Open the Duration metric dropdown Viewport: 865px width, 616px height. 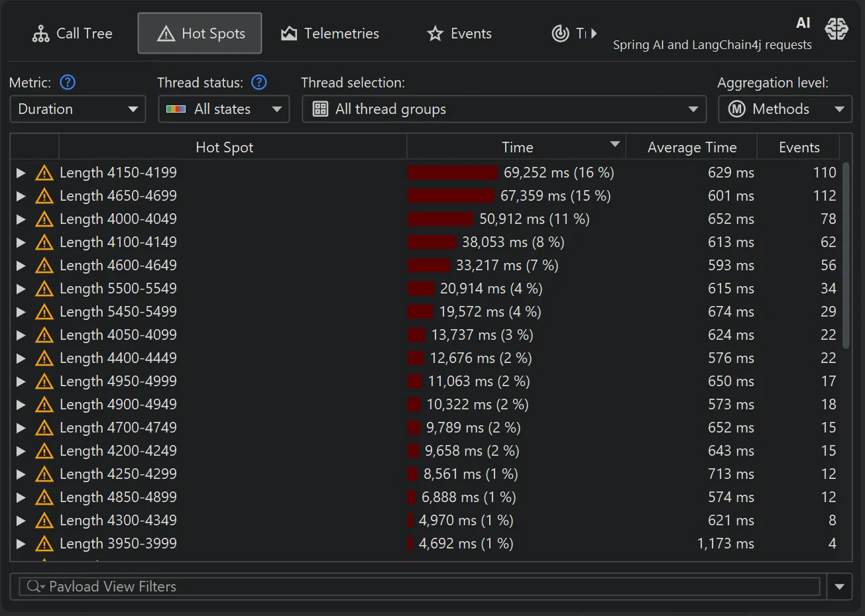pyautogui.click(x=77, y=109)
